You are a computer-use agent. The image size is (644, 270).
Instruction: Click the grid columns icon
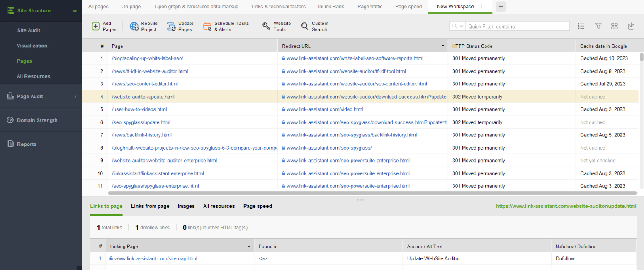click(x=615, y=26)
